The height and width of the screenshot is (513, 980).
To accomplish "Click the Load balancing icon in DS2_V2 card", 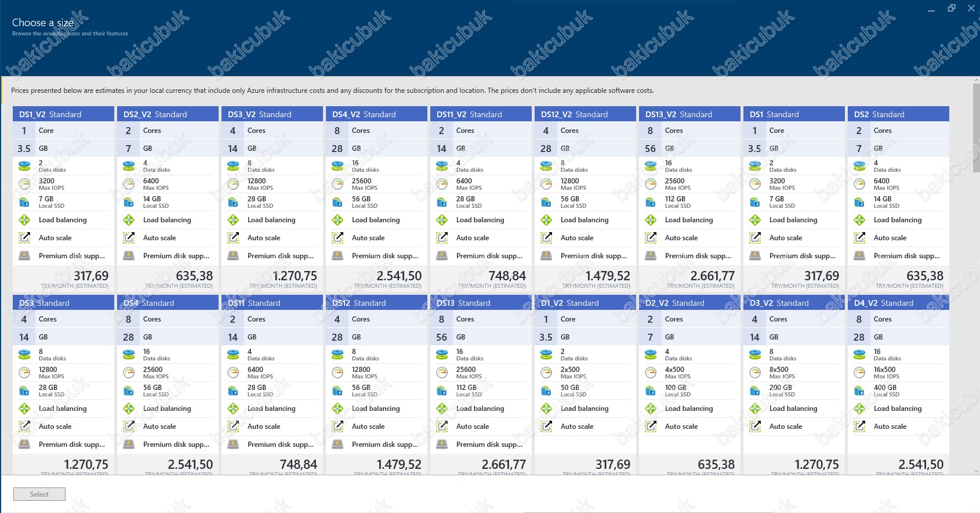I will point(129,220).
